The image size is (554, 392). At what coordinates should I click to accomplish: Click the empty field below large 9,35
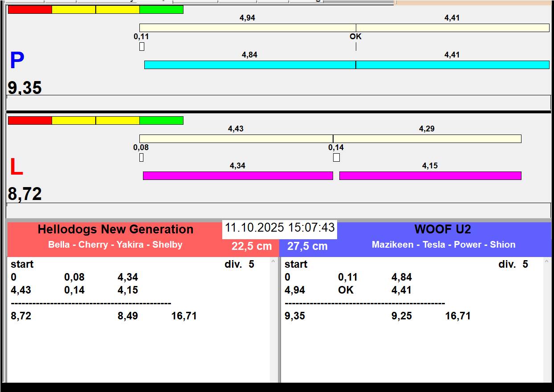pos(278,102)
